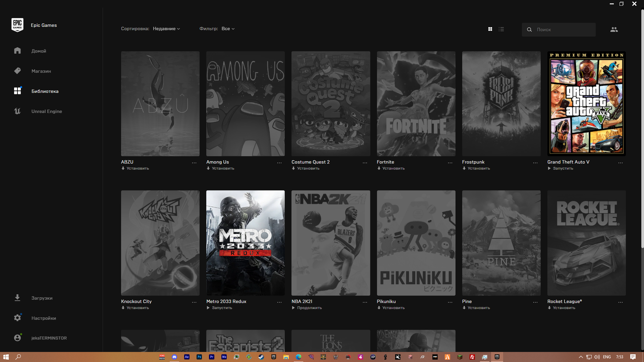The image size is (644, 362).
Task: Open Grand Theft Auto V three-dots menu
Action: (x=621, y=163)
